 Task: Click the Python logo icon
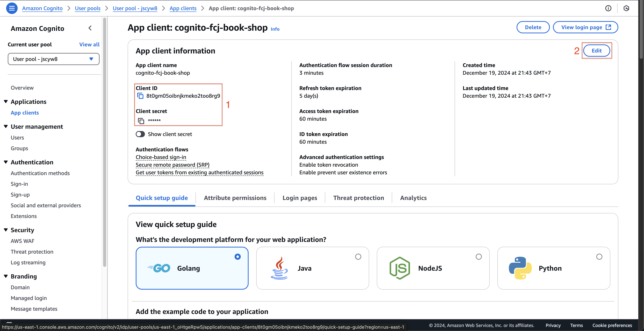(520, 268)
